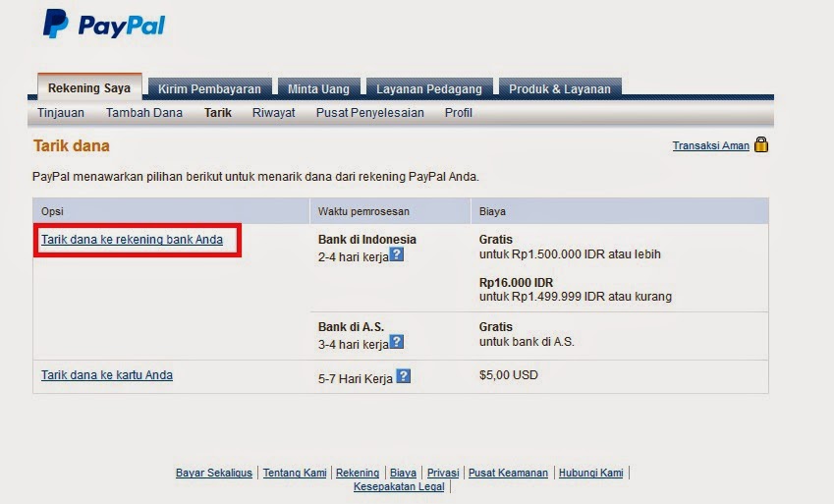Open the Riwayat submenu item
This screenshot has width=834, height=504.
point(273,113)
